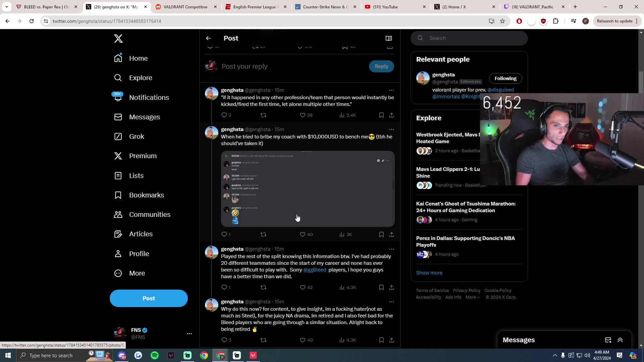This screenshot has width=644, height=362.
Task: Open more options on the 'kicked/fired' tweet
Action: coord(391,90)
